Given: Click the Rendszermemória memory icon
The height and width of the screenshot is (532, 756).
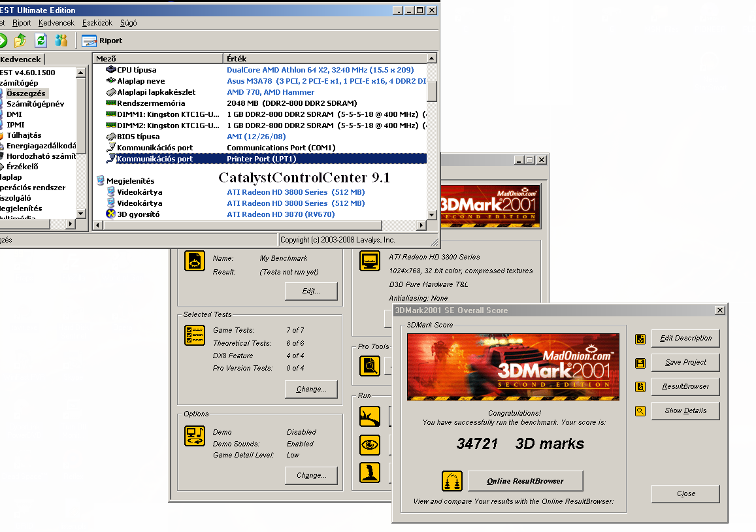Looking at the screenshot, I should pyautogui.click(x=111, y=103).
